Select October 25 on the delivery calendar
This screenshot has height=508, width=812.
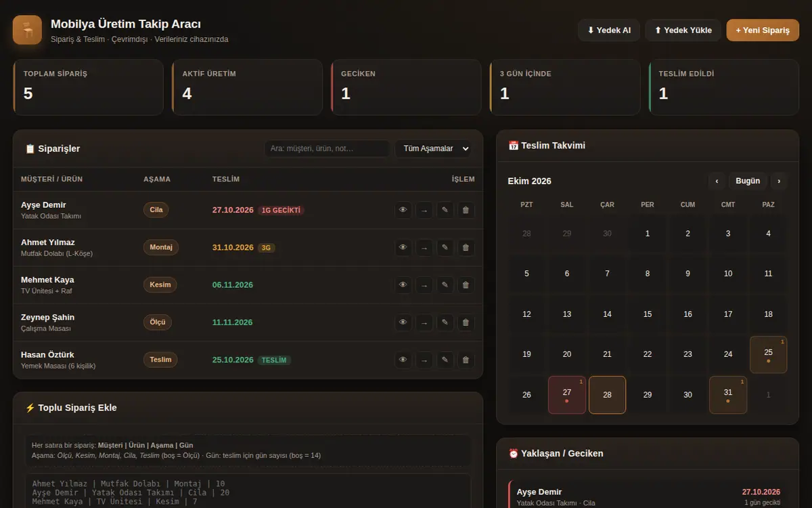(x=768, y=354)
